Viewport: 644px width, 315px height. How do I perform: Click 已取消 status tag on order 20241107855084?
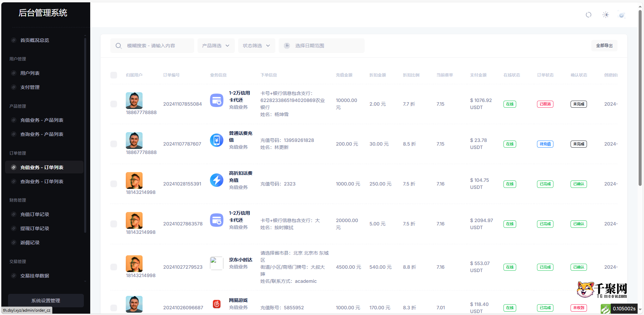coord(545,104)
